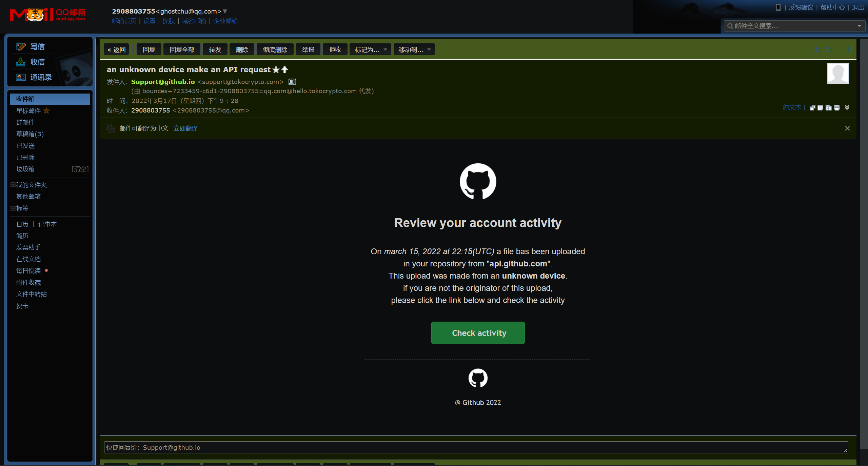Open 其他邮箱 in sidebar

click(x=28, y=196)
